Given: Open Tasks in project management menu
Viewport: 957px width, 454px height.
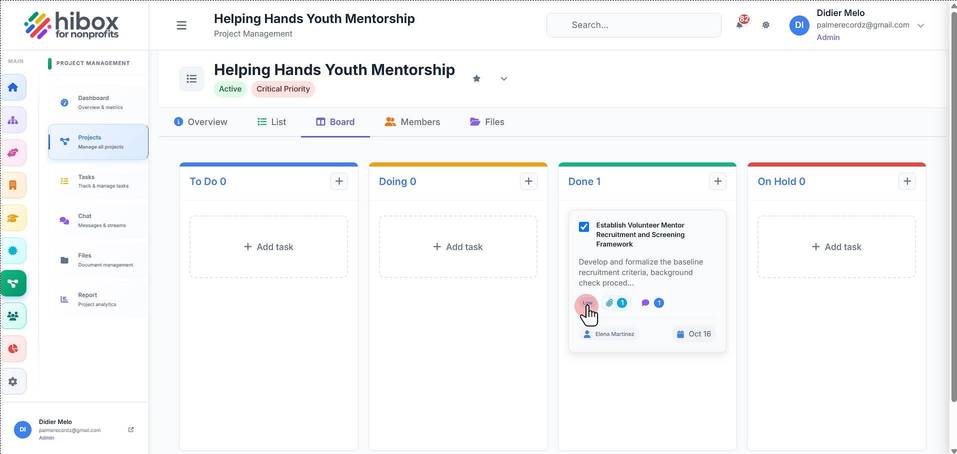Looking at the screenshot, I should (98, 181).
